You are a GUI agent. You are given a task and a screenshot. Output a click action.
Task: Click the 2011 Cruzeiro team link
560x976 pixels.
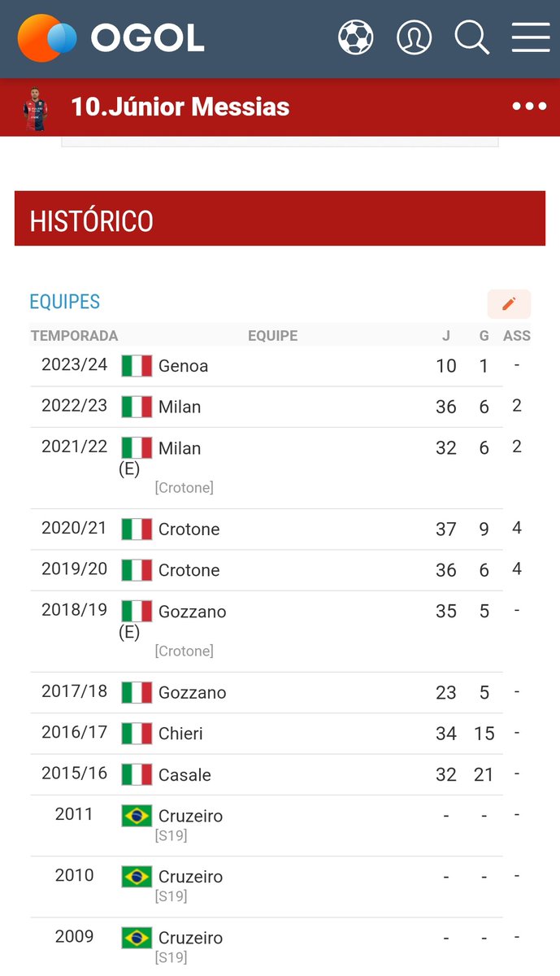(190, 816)
